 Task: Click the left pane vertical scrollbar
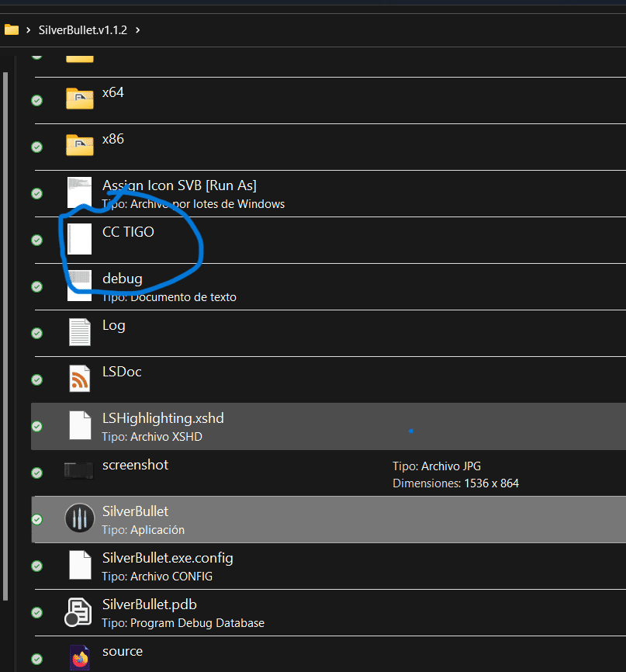5,334
